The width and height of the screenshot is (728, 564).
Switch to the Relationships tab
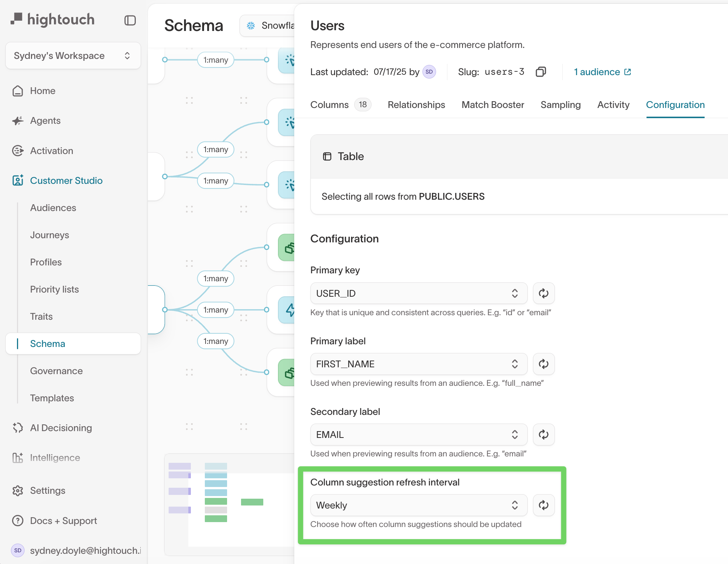coord(416,105)
